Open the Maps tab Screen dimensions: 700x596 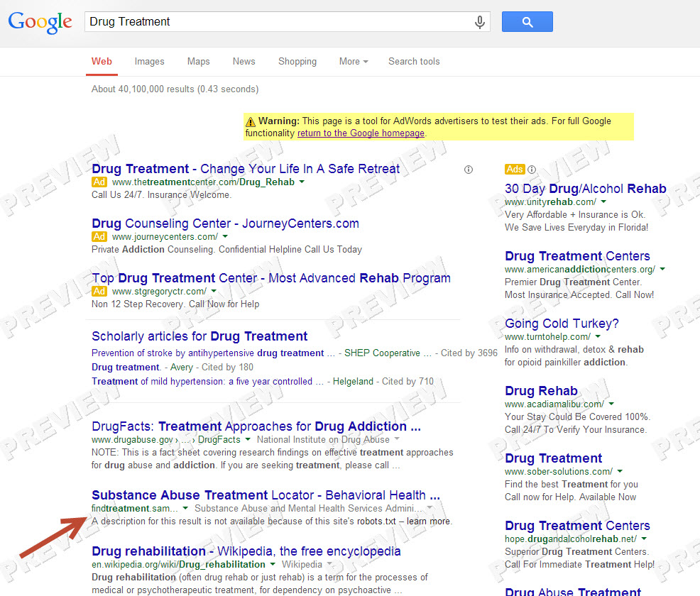199,62
